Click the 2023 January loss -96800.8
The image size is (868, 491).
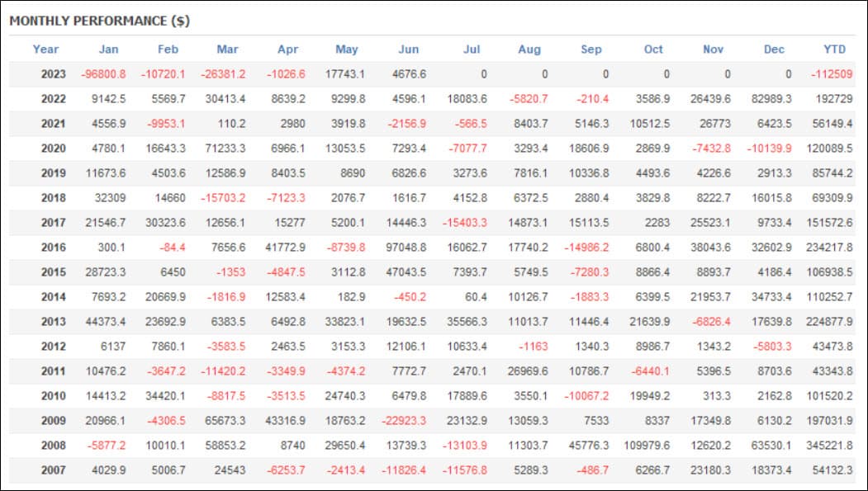coord(103,74)
